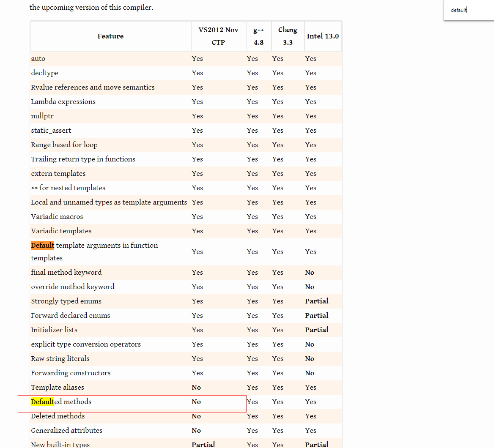Click VS2012 'No' in Generalized attributes row

click(196, 431)
